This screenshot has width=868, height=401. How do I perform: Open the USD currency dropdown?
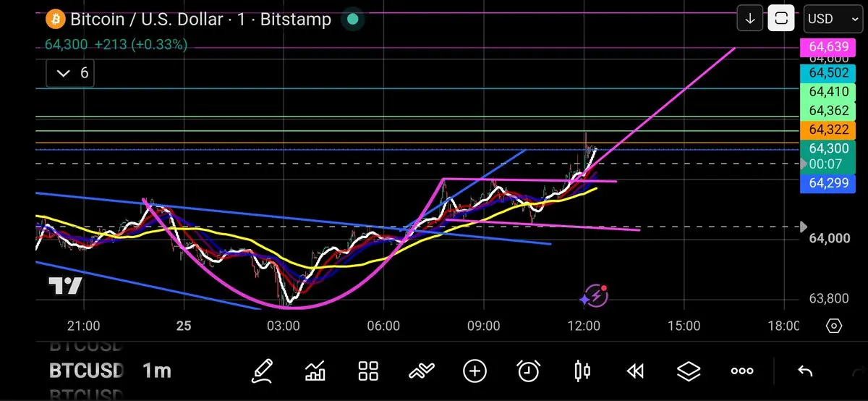(x=832, y=19)
